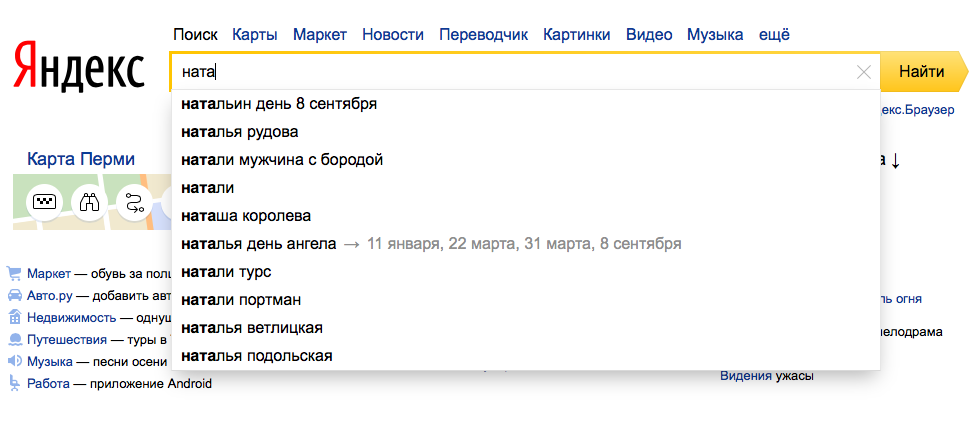This screenshot has width=977, height=446.
Task: Click the Market shopping cart icon
Action: click(14, 273)
